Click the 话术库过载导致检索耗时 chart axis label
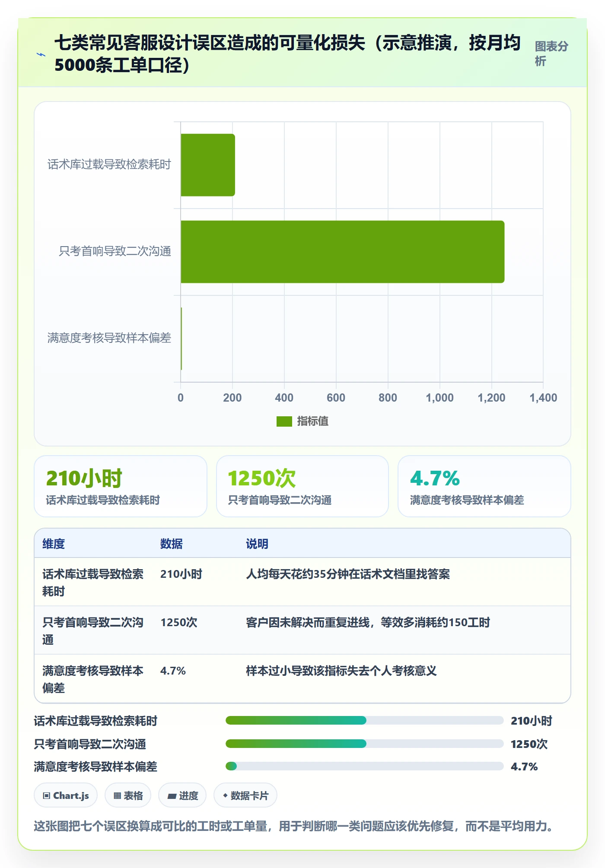The height and width of the screenshot is (868, 605). [109, 165]
